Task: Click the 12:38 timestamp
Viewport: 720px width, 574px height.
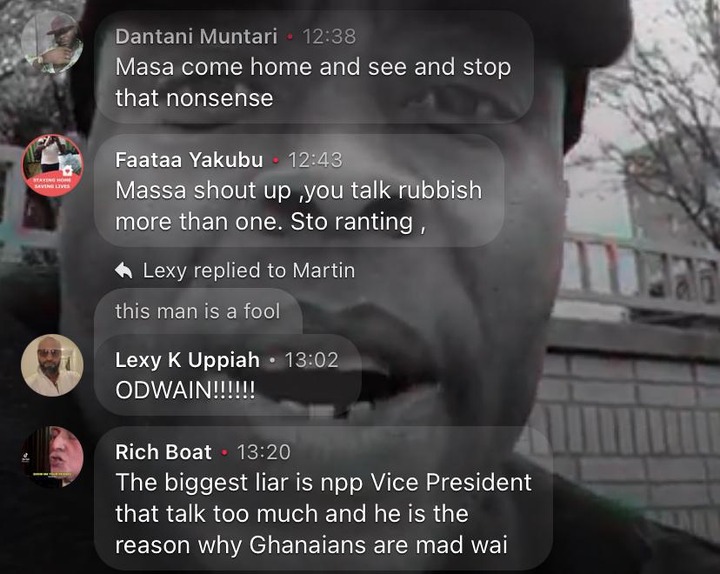Action: [x=329, y=37]
